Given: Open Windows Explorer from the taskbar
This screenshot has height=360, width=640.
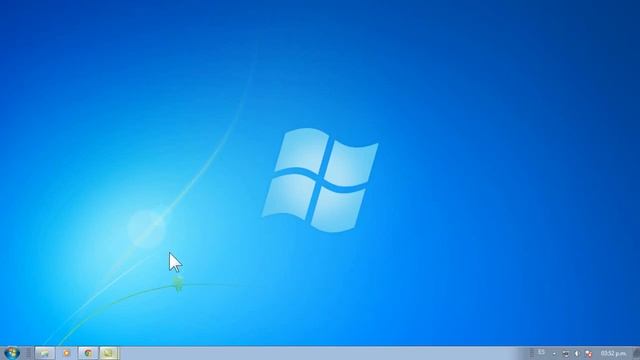Looking at the screenshot, I should (44, 353).
